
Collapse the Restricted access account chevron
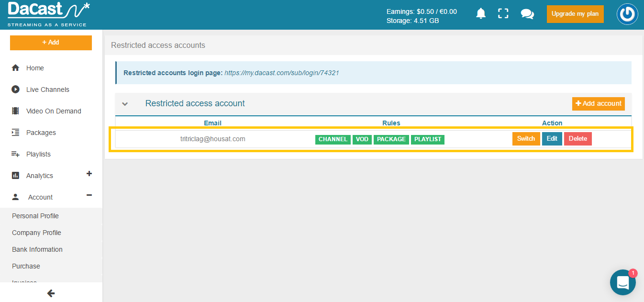(125, 104)
